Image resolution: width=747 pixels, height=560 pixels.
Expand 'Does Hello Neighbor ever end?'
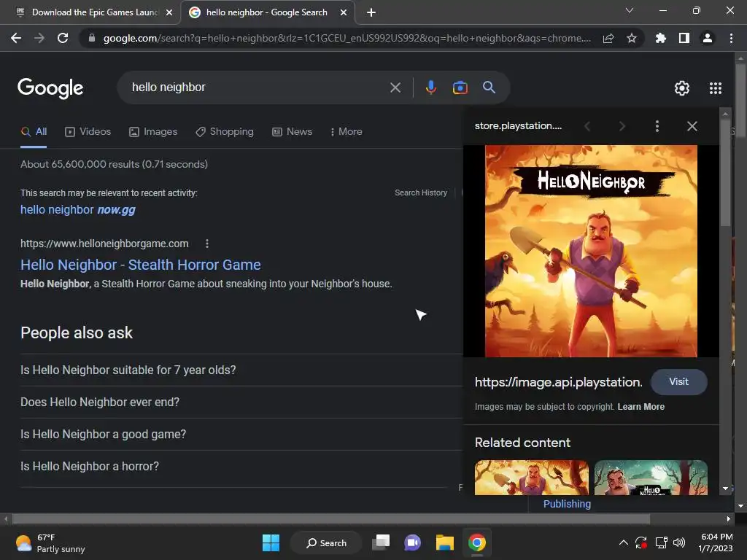point(241,402)
